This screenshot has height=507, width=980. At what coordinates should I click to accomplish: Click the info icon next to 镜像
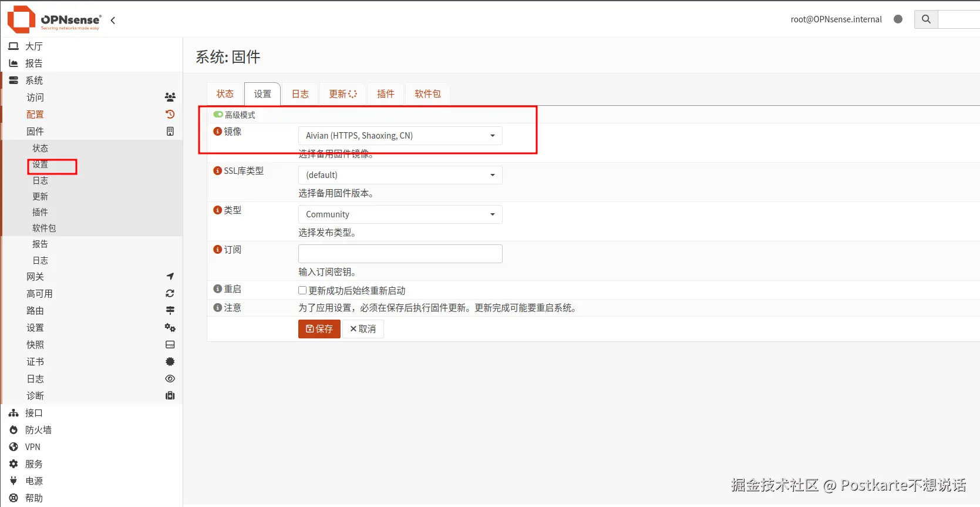point(217,132)
